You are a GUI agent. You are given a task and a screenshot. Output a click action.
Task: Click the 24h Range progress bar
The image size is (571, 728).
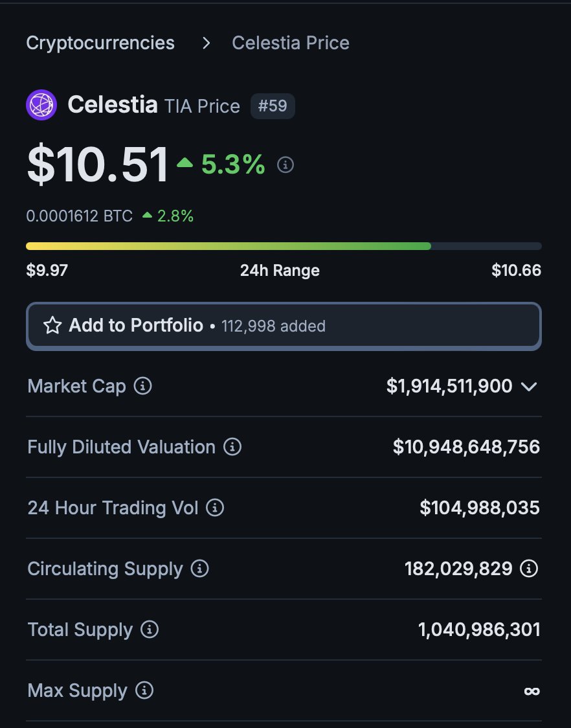click(x=284, y=246)
